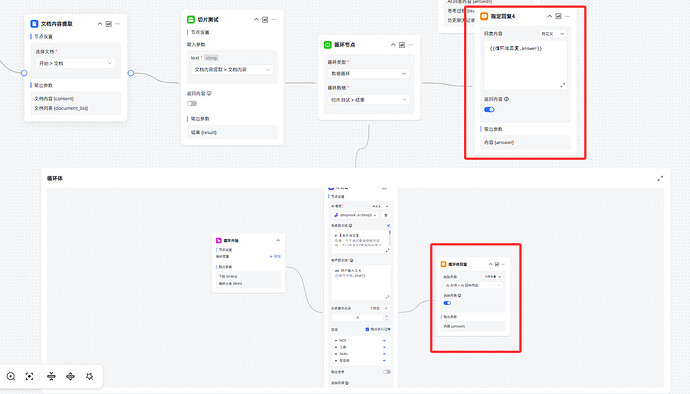The height and width of the screenshot is (394, 690).
Task: Open history chat record dropdown
Action: tap(378, 308)
